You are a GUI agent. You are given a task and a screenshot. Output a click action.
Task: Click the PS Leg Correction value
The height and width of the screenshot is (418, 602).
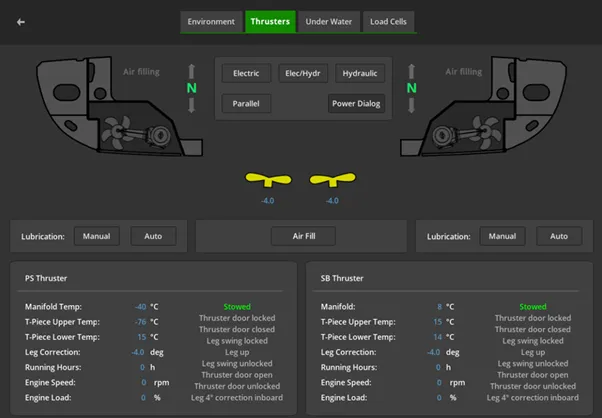(138, 352)
